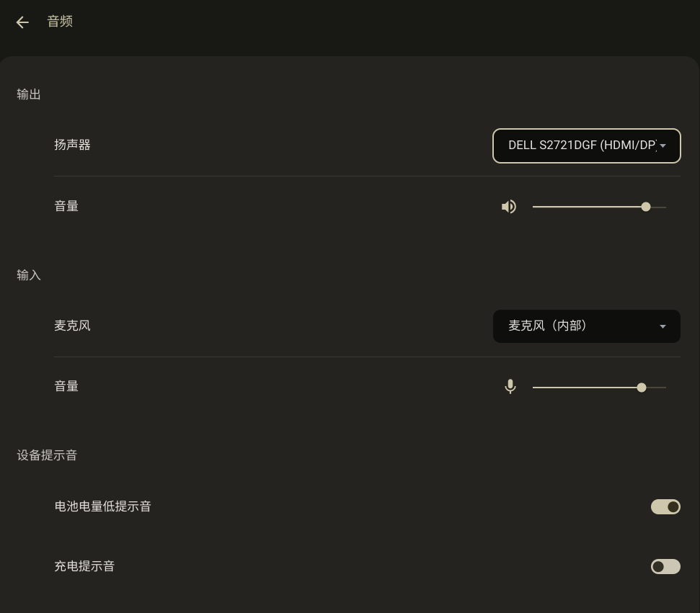Click the 音频 page title
Screen dimensions: 700x613
pos(60,22)
